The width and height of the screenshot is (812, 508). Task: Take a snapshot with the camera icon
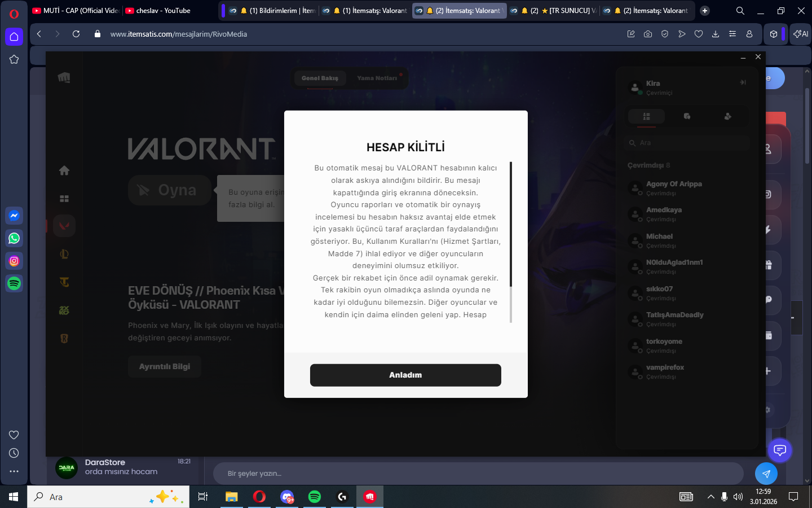pyautogui.click(x=648, y=34)
